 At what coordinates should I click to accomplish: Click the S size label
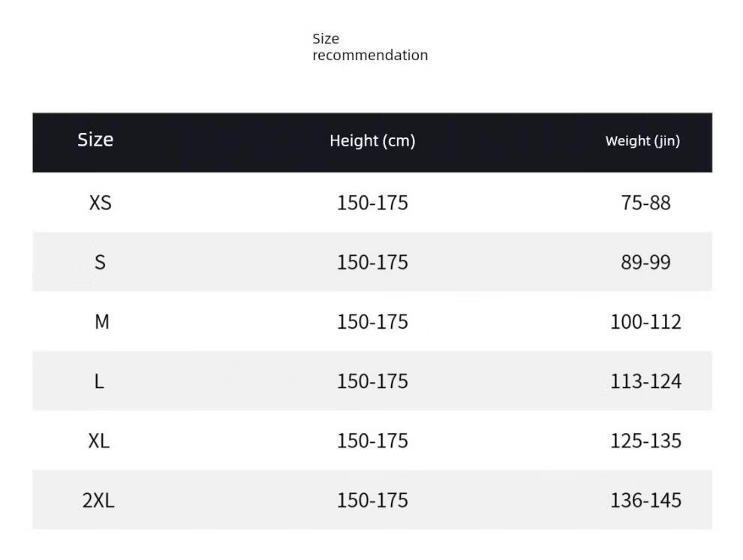[100, 262]
